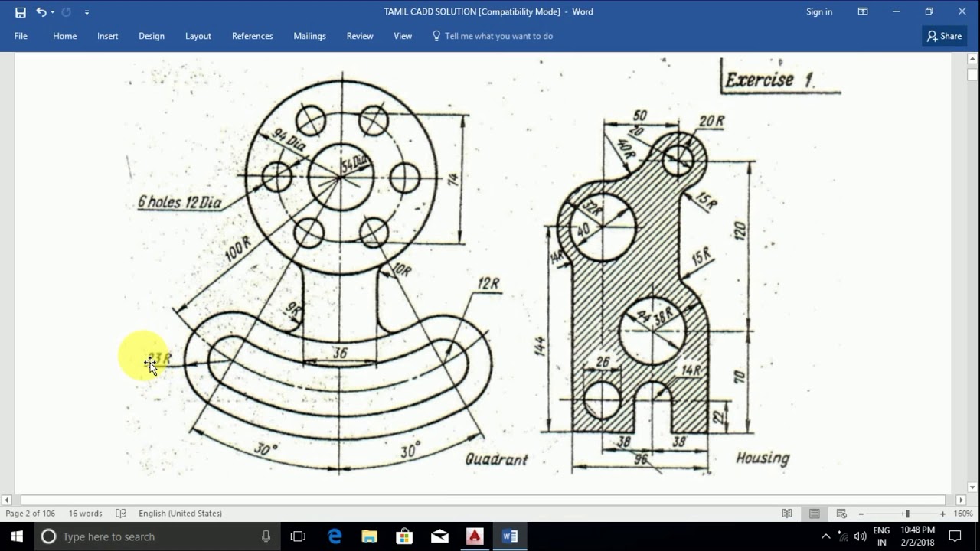Viewport: 980px width, 551px height.
Task: Switch to Web Layout view icon
Action: click(x=841, y=514)
